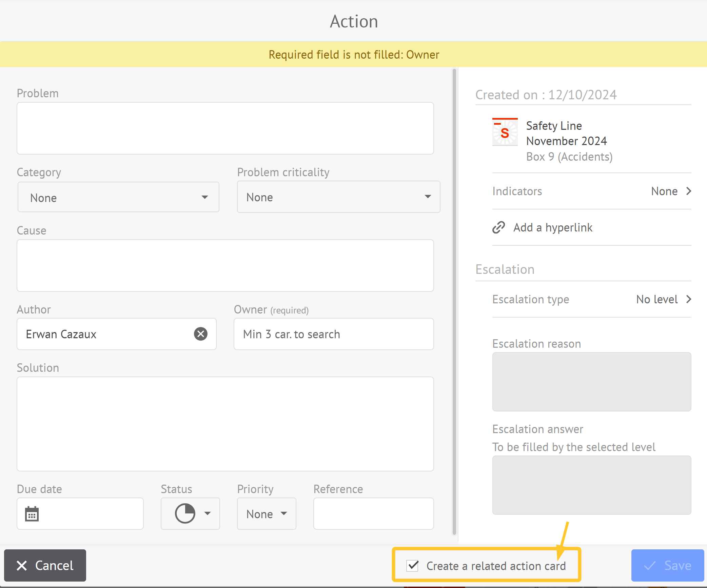Click the clear author field X icon
707x588 pixels.
tap(200, 334)
